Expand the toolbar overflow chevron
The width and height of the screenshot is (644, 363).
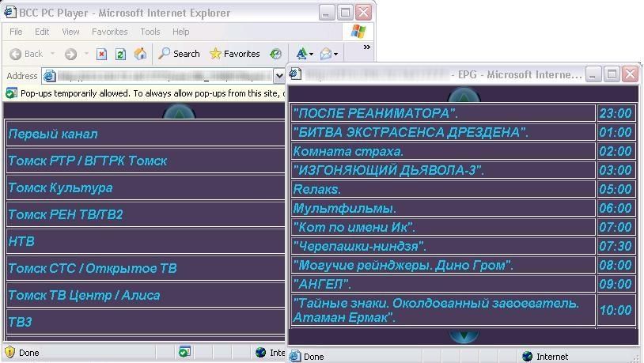tap(367, 47)
